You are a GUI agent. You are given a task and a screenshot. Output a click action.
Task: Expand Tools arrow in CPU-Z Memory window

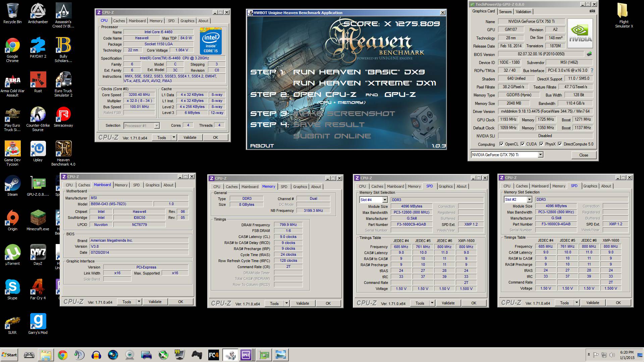click(x=286, y=303)
